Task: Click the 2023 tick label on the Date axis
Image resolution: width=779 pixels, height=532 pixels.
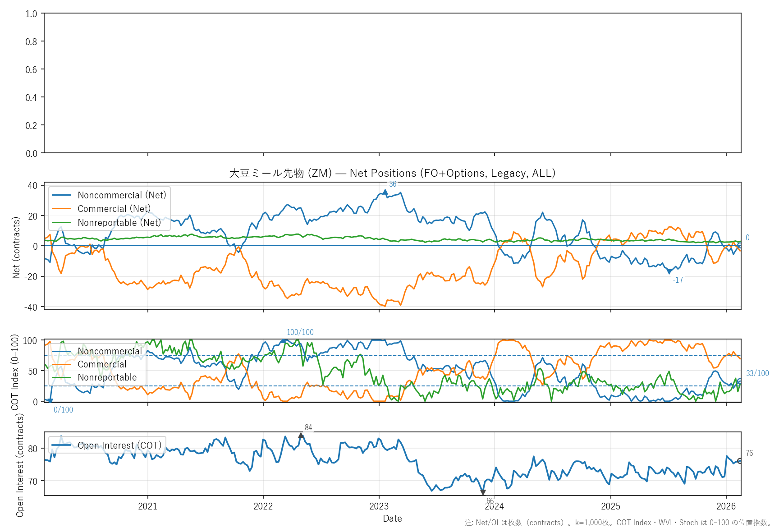Action: point(379,506)
